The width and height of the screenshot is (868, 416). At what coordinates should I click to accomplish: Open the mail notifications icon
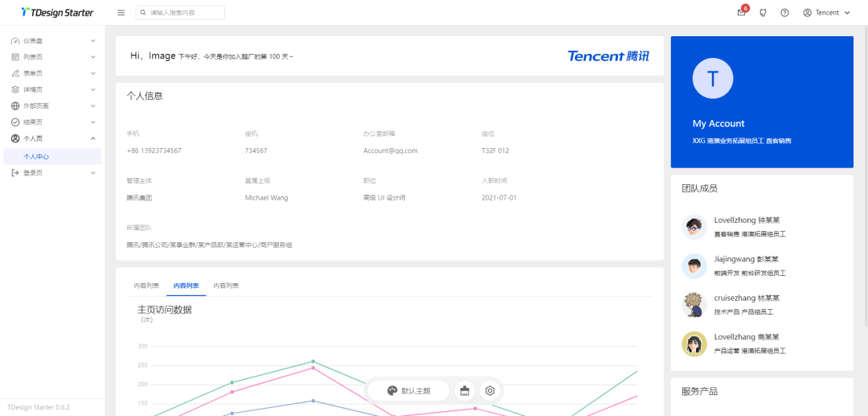[741, 13]
